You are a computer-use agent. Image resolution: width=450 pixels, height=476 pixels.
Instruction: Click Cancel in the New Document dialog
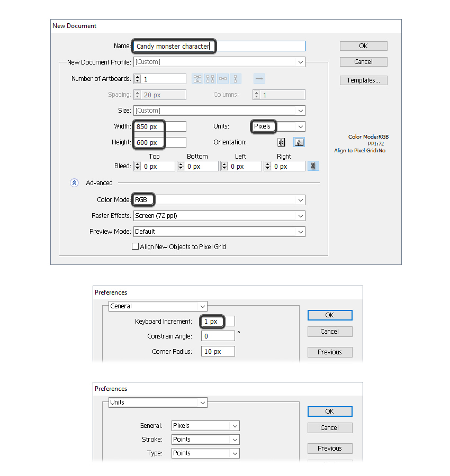pyautogui.click(x=364, y=62)
